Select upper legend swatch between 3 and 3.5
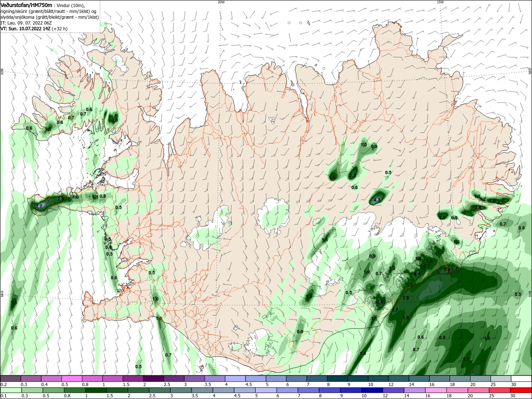Viewport: 532px width, 399px height. (x=195, y=379)
